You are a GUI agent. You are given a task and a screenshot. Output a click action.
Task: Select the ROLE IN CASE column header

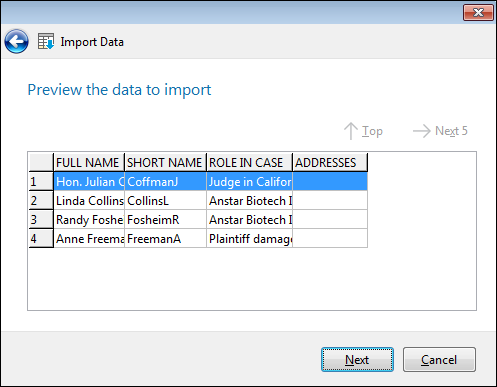click(250, 163)
